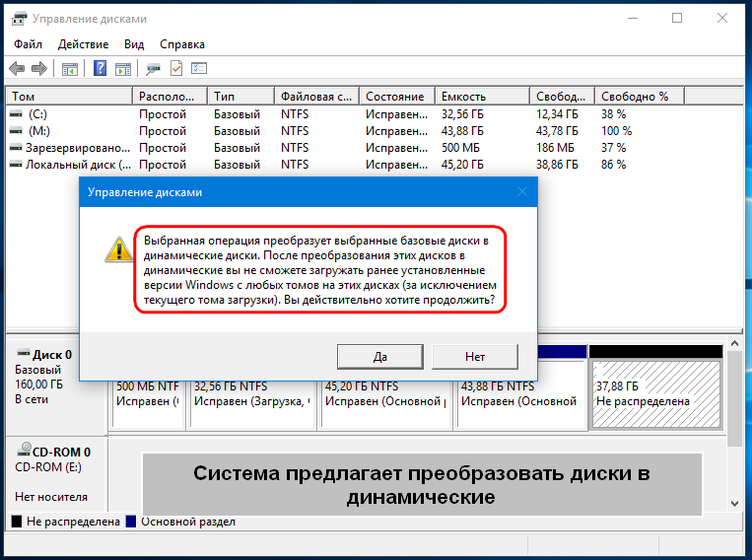Close the warning dialog with X
The height and width of the screenshot is (560, 752).
pos(522,192)
